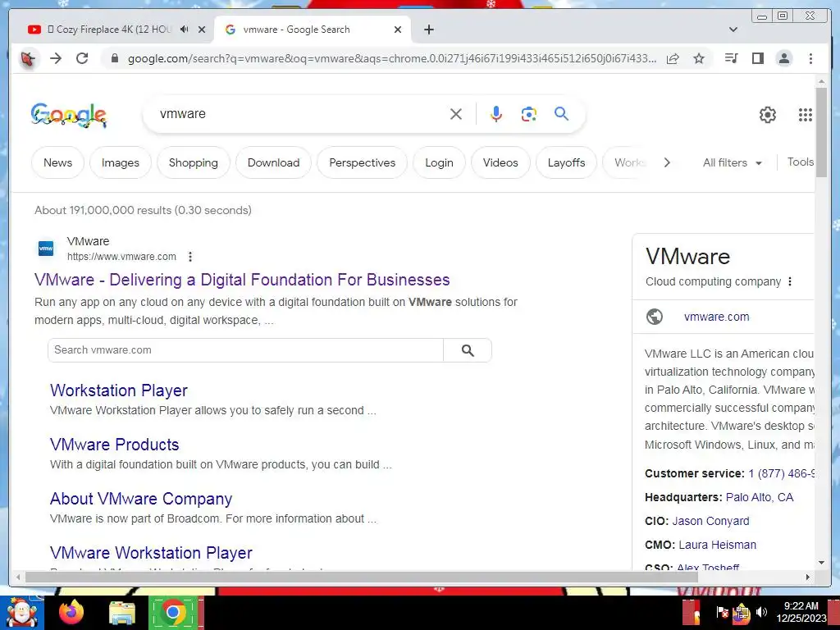Filter results by Videos
840x630 pixels.
500,162
